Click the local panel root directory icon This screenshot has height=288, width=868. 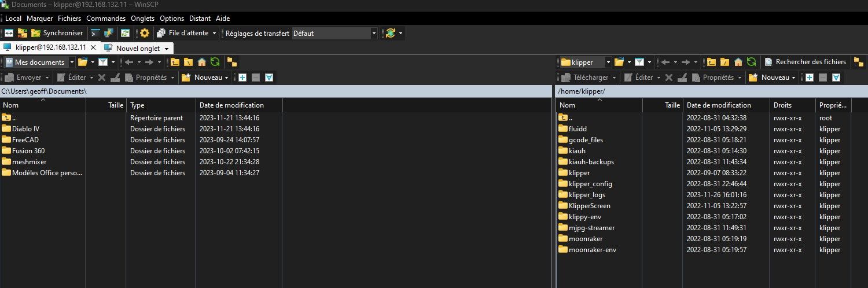[x=188, y=62]
